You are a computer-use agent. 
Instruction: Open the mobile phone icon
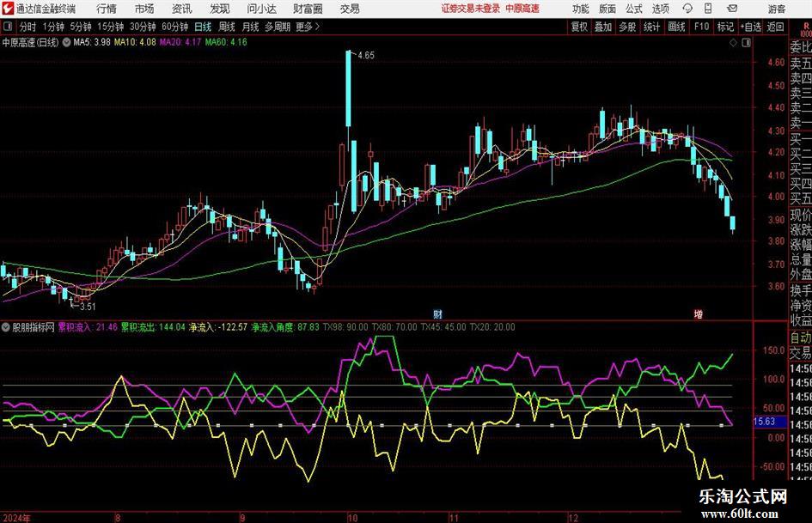tap(708, 9)
